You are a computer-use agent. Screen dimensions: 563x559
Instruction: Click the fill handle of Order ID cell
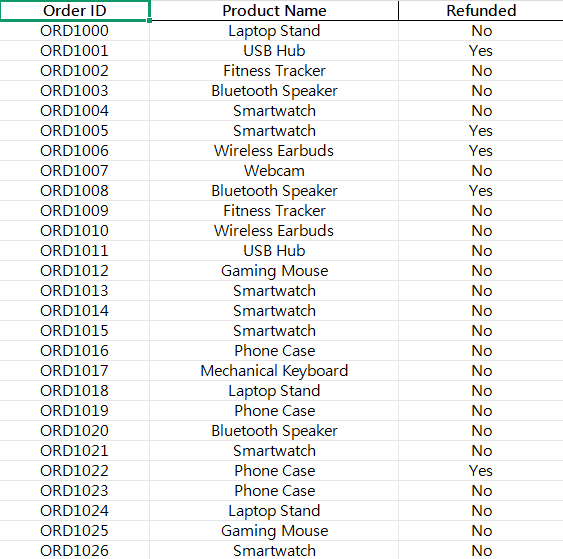[149, 20]
